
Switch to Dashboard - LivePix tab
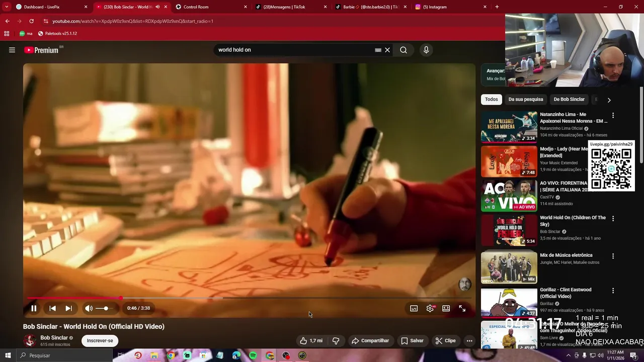pos(51,7)
